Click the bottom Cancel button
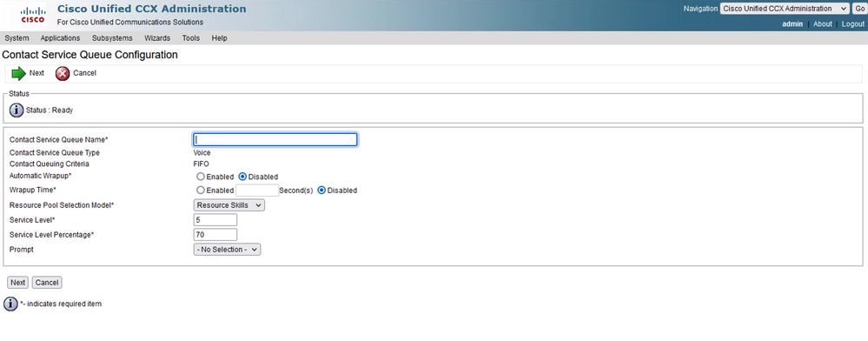The height and width of the screenshot is (341, 868). point(47,282)
